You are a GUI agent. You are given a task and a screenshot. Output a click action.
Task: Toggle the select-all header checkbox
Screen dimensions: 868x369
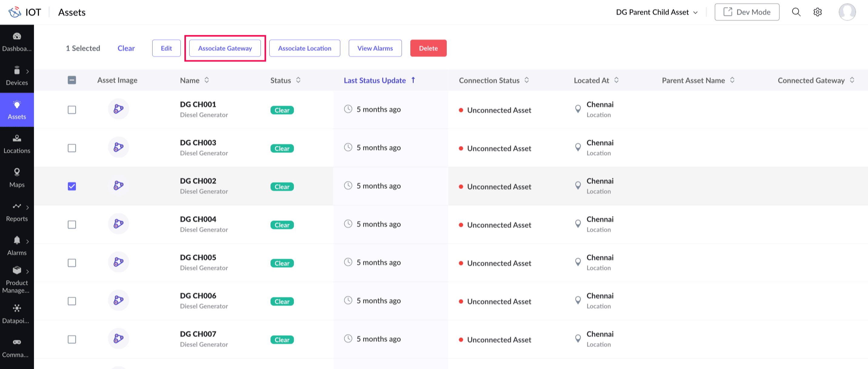(72, 80)
